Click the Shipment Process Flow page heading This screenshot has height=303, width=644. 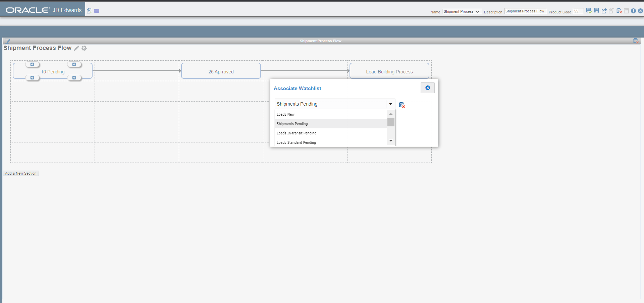(37, 48)
